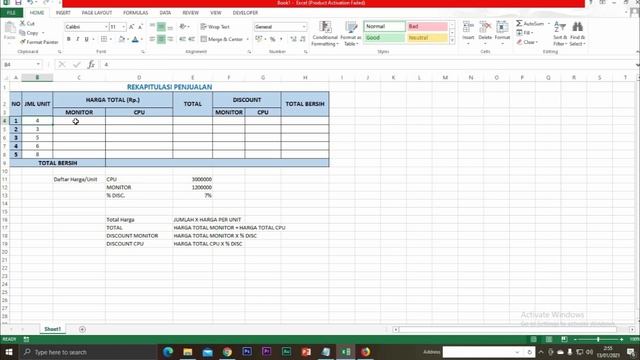Switch to Page Layout view icon
Screen dimensions: 640x360
click(x=549, y=339)
